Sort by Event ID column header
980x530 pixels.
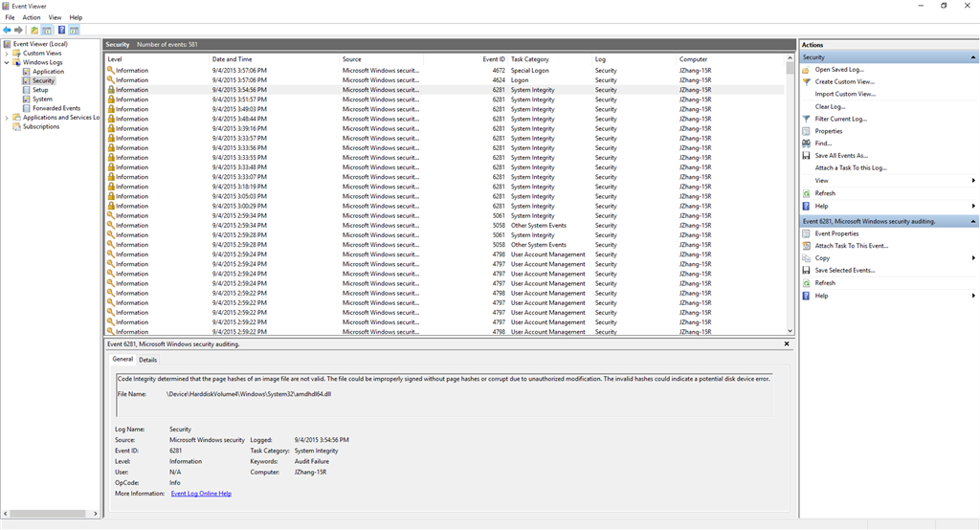click(465, 59)
